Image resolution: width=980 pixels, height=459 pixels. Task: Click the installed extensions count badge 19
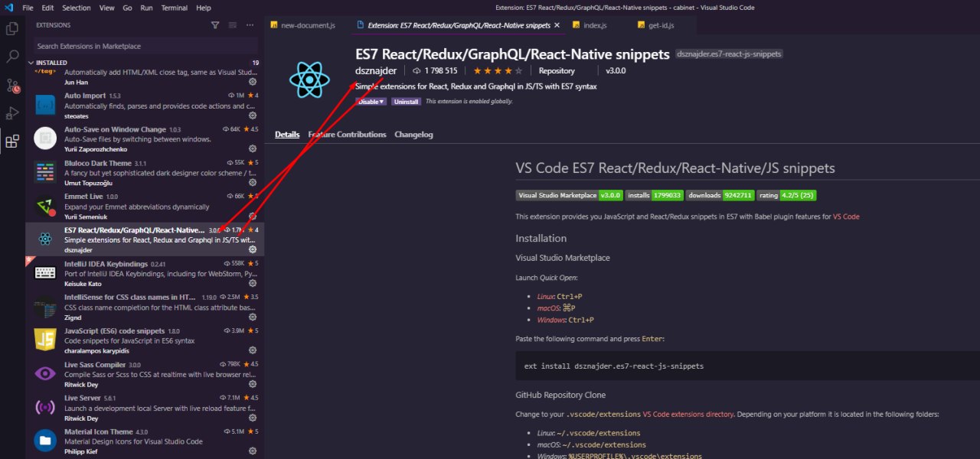click(255, 63)
